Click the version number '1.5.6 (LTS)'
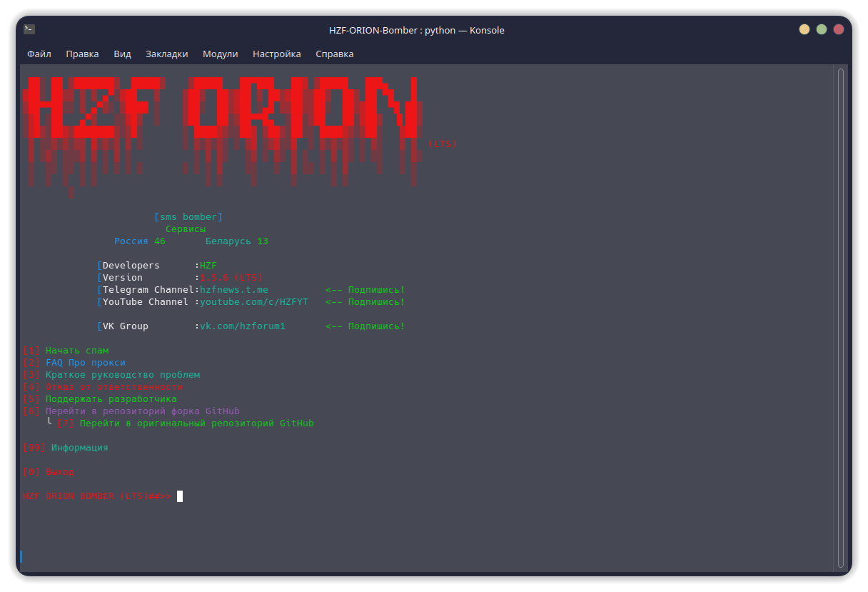Image resolution: width=868 pixels, height=592 pixels. pos(231,277)
